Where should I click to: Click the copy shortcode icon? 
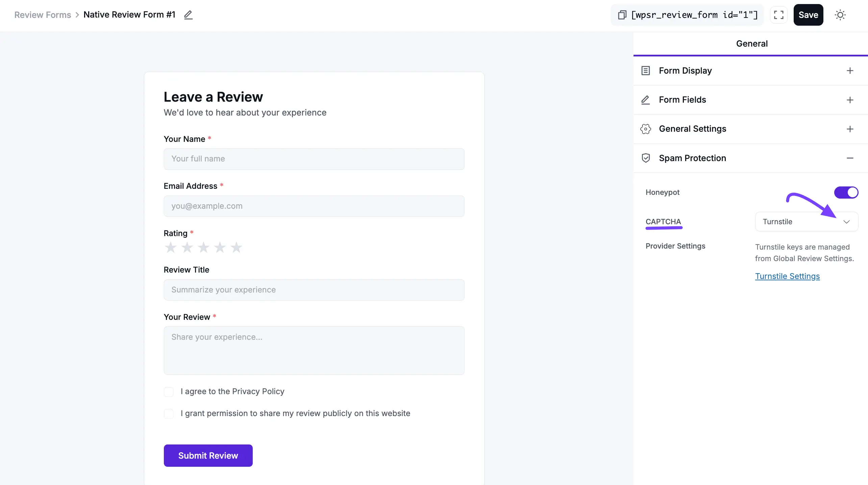tap(622, 15)
